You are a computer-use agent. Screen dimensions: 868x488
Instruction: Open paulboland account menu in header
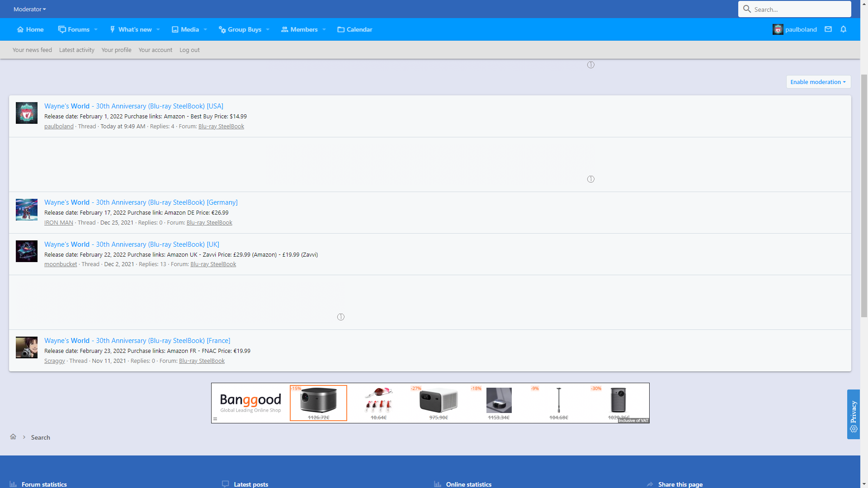point(795,29)
